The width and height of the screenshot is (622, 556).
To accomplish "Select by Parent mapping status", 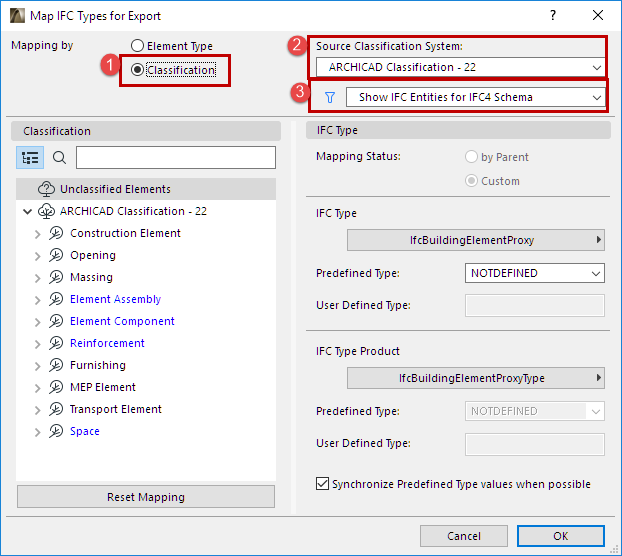I will pyautogui.click(x=471, y=157).
